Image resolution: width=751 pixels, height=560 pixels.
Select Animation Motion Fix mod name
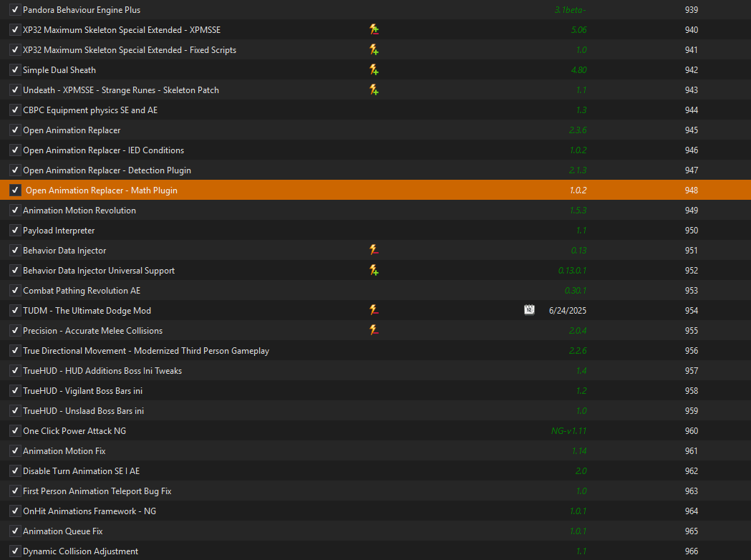pyautogui.click(x=64, y=450)
